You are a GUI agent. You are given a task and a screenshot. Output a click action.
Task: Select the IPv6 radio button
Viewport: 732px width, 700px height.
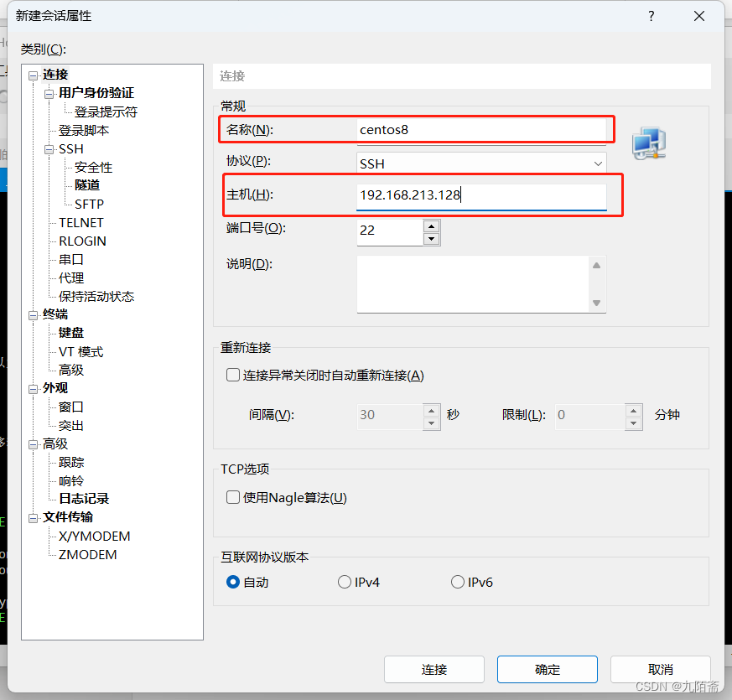458,582
